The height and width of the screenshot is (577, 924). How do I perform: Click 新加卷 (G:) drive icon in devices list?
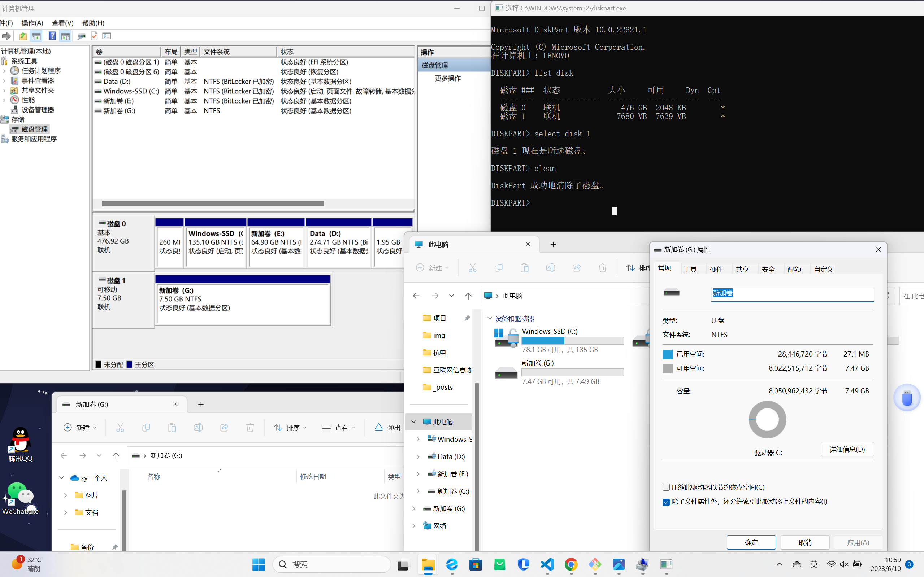pyautogui.click(x=506, y=373)
